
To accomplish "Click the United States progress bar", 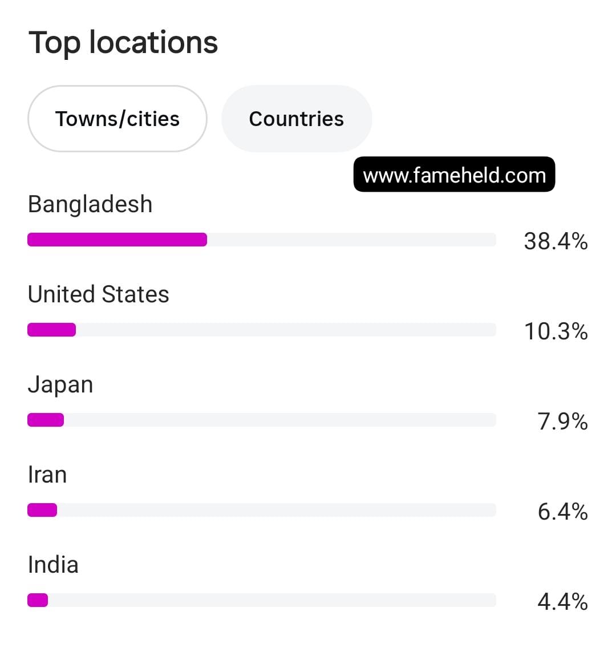I will tap(52, 330).
